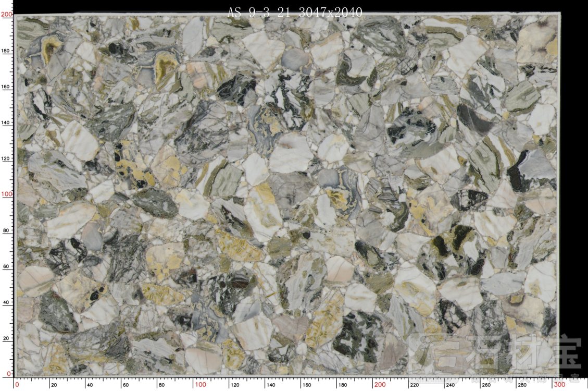Click the red 200 mark on vertical ruler
Image resolution: width=588 pixels, height=391 pixels.
click(x=7, y=15)
